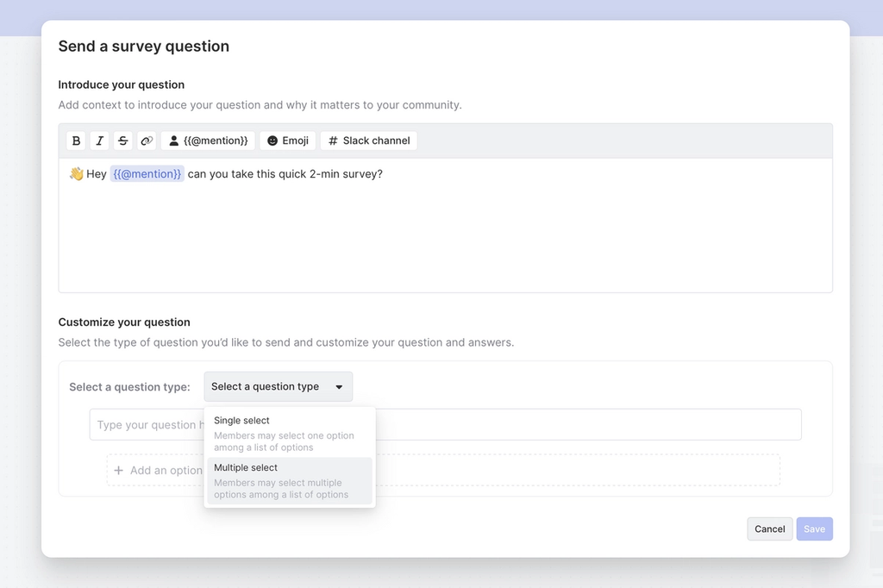The image size is (883, 588).
Task: Open the Emoji picker
Action: click(287, 140)
